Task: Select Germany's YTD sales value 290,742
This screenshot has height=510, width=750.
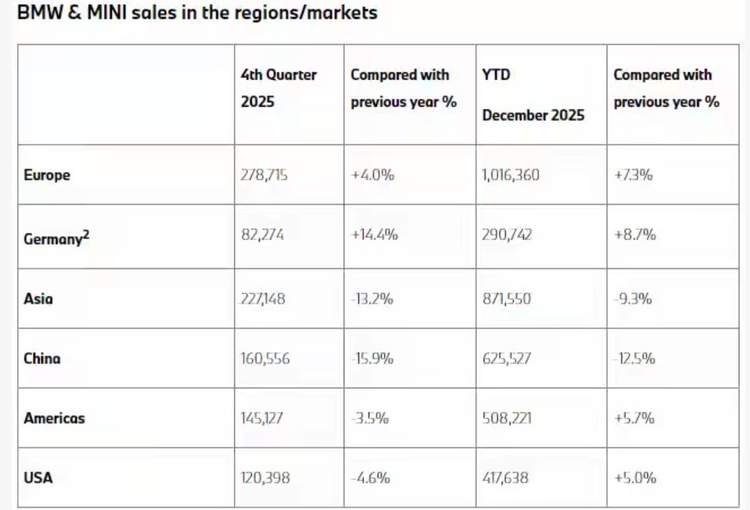Action: click(x=509, y=236)
